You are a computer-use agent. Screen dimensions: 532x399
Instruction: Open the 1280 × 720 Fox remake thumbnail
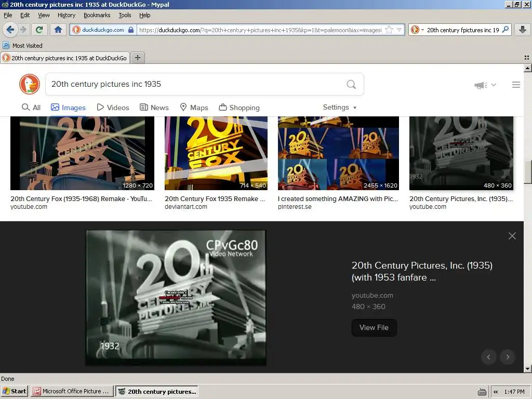click(x=83, y=153)
